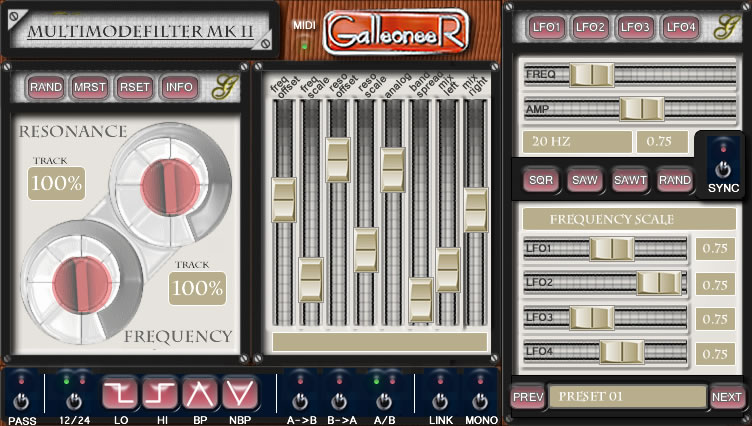Click the G emblem next to LFO4
Screen dimensions: 752x426
pyautogui.click(x=726, y=27)
